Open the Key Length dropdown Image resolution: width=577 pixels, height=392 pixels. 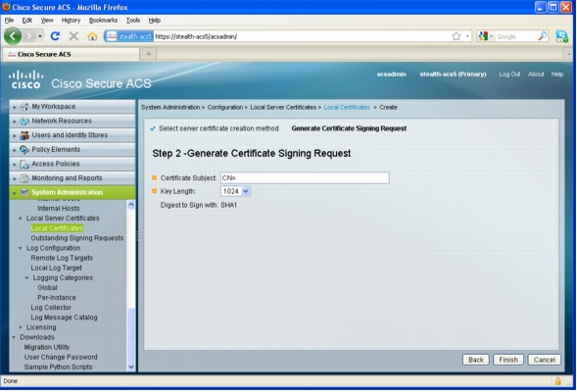(235, 191)
